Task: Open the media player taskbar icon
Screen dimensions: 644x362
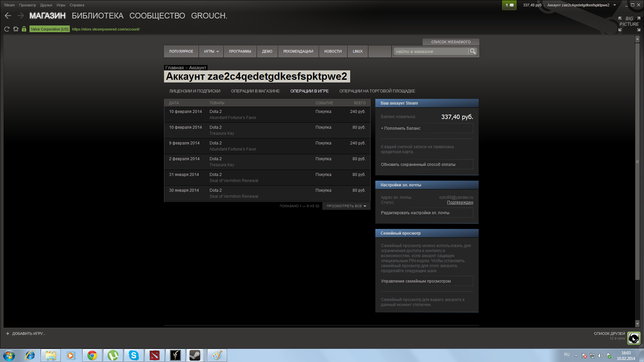Action: point(71,355)
